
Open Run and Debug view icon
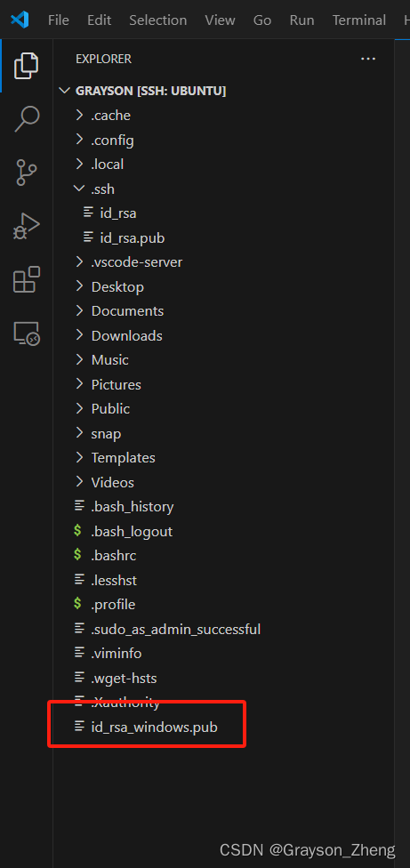[27, 226]
